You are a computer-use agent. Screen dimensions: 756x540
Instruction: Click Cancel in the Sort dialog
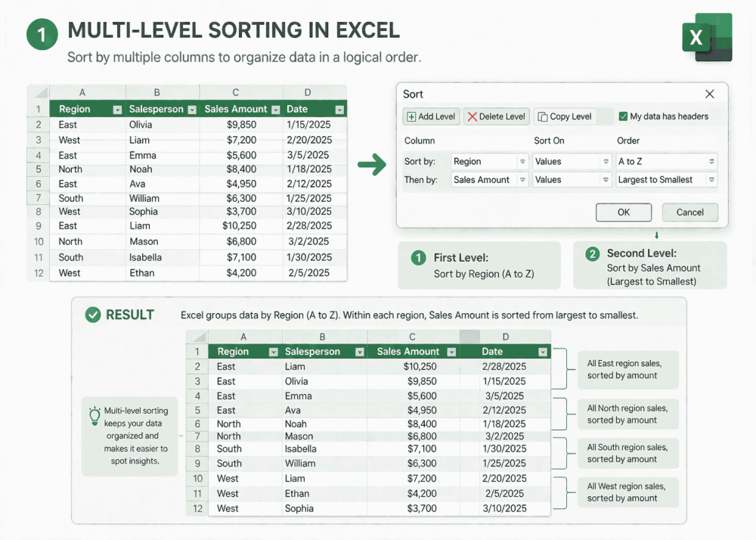(x=689, y=213)
